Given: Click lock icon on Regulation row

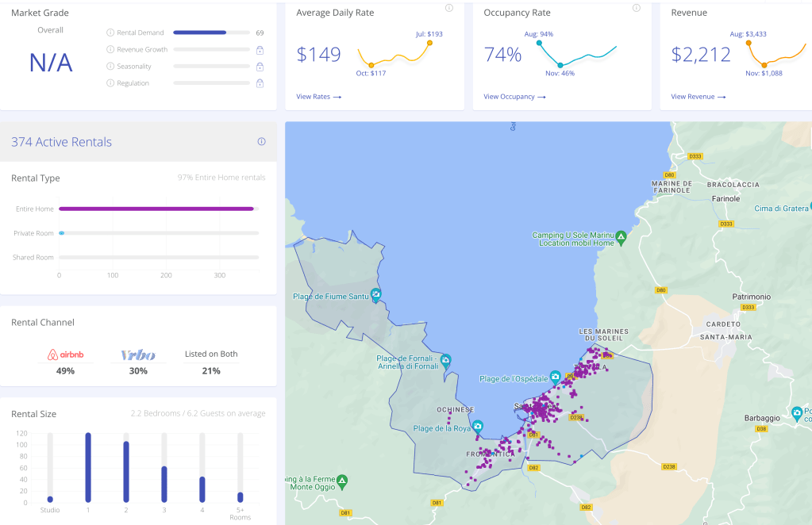Looking at the screenshot, I should [260, 83].
